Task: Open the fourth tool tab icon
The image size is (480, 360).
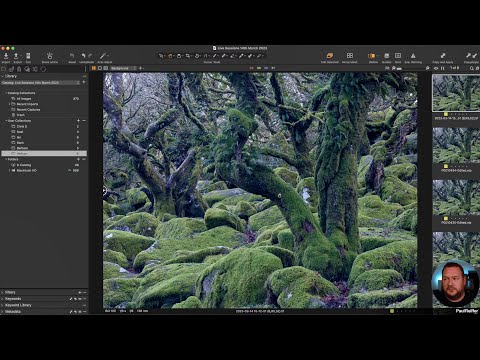Action: tap(27, 69)
